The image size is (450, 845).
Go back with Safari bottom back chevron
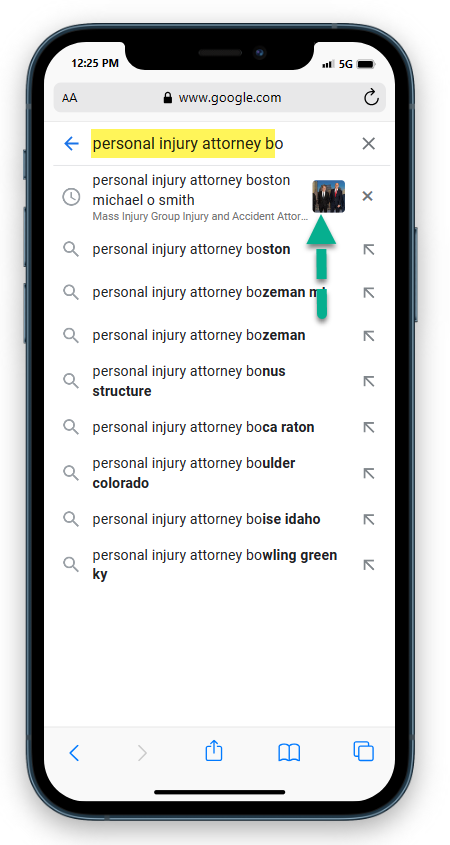74,753
